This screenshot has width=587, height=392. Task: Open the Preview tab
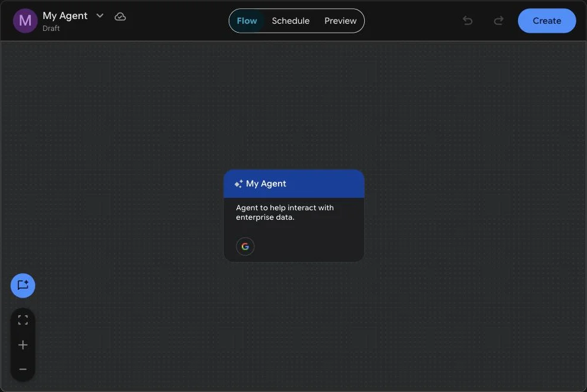point(340,21)
